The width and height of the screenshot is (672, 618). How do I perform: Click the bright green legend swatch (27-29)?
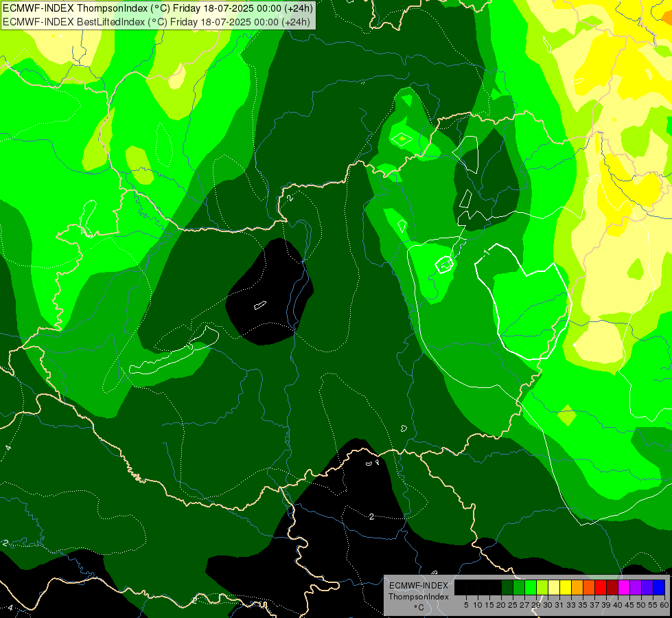click(x=531, y=588)
